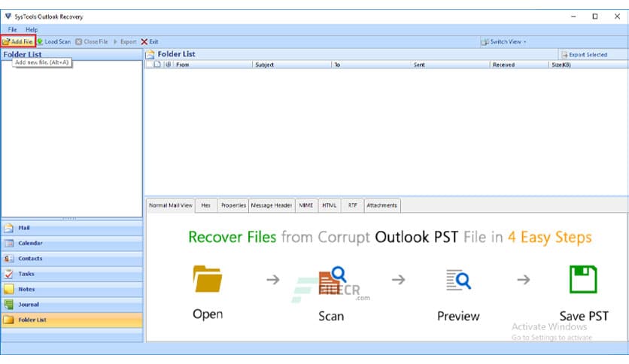629x364 pixels.
Task: Sort by the Sent column
Action: (450, 65)
